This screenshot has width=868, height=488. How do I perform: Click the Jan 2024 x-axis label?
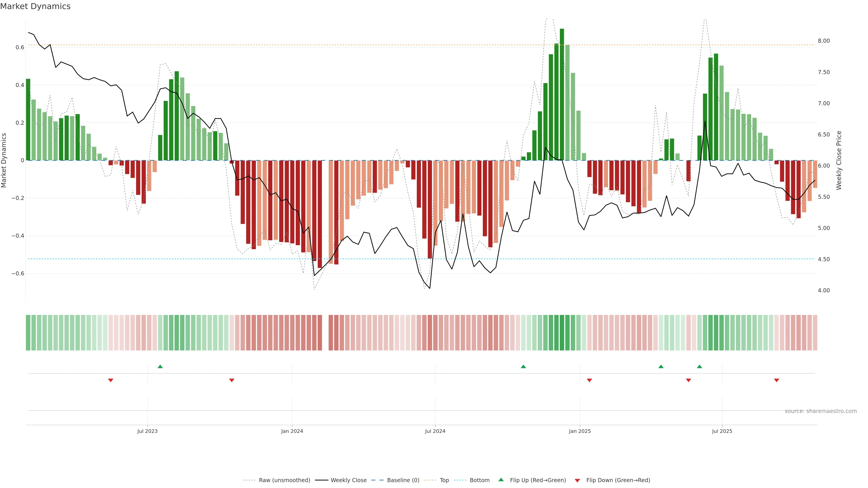[x=292, y=431]
